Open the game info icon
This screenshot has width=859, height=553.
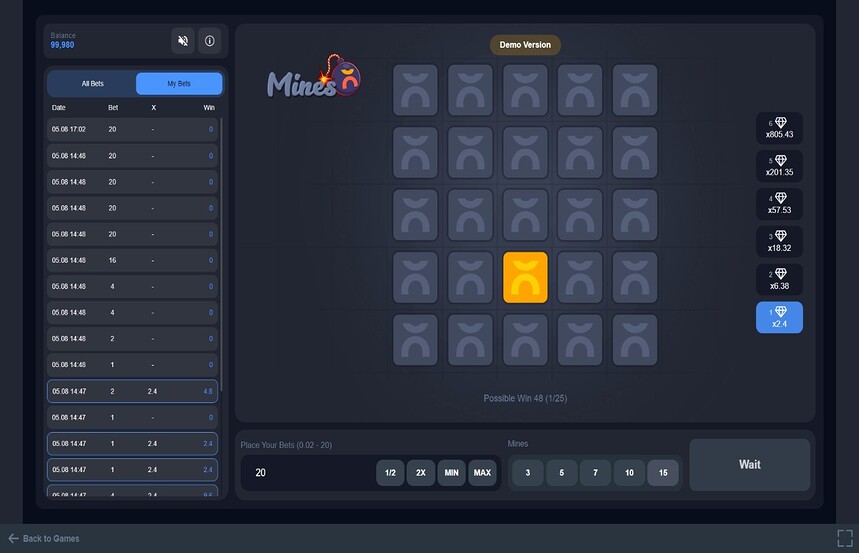(x=209, y=41)
